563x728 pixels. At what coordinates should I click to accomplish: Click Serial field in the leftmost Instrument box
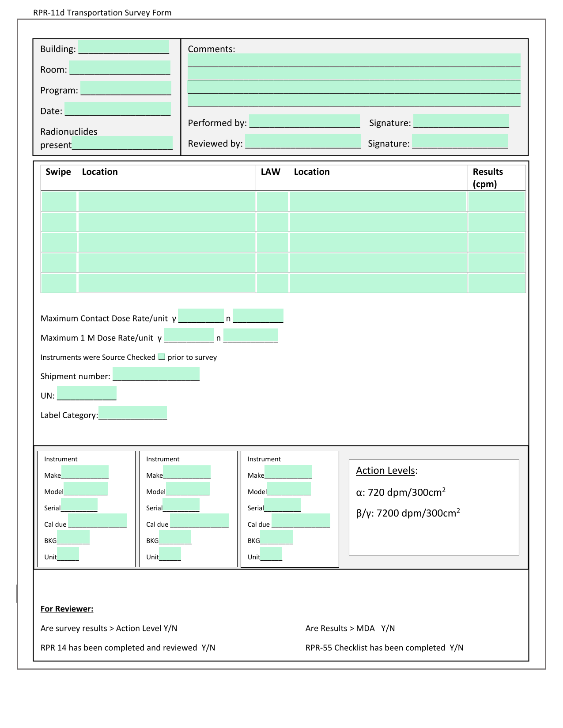tap(79, 505)
